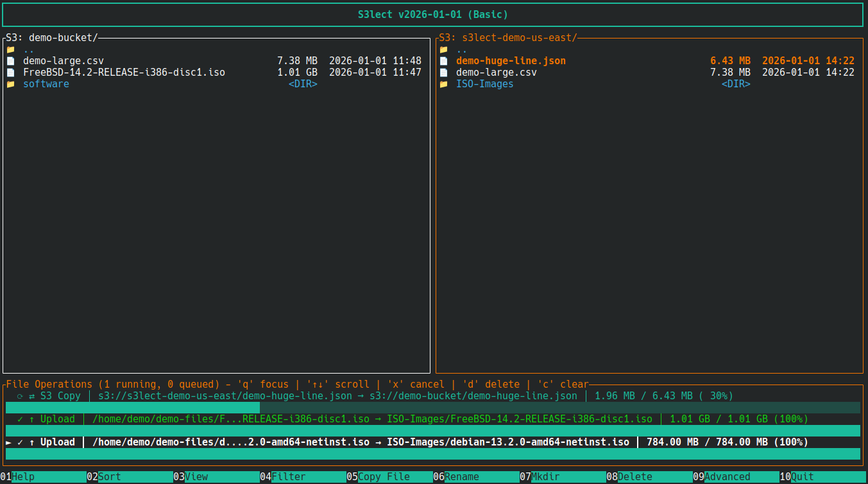Click the folder icon beside ISO-Images
The height and width of the screenshot is (484, 868).
[x=444, y=83]
